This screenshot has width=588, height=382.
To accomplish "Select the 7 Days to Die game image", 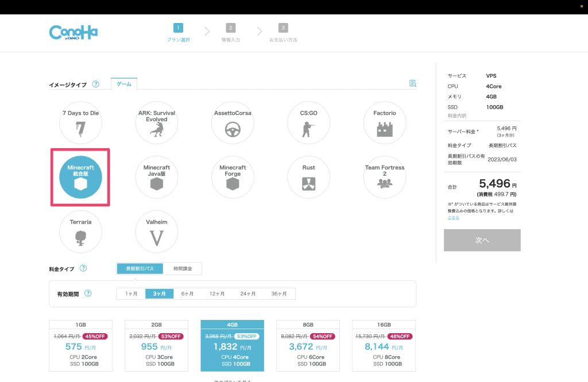I will tap(80, 123).
